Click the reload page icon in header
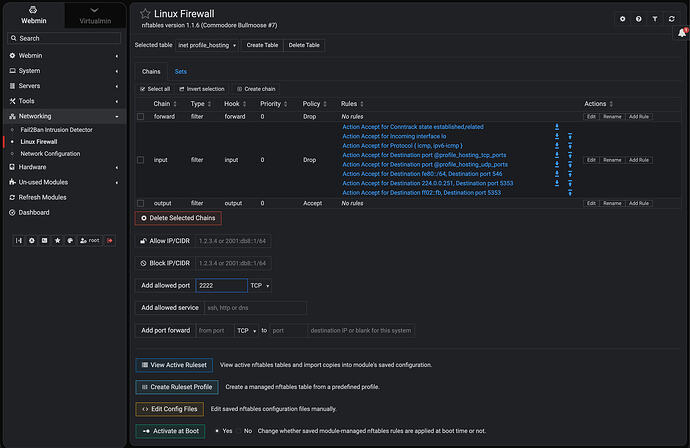 (672, 19)
